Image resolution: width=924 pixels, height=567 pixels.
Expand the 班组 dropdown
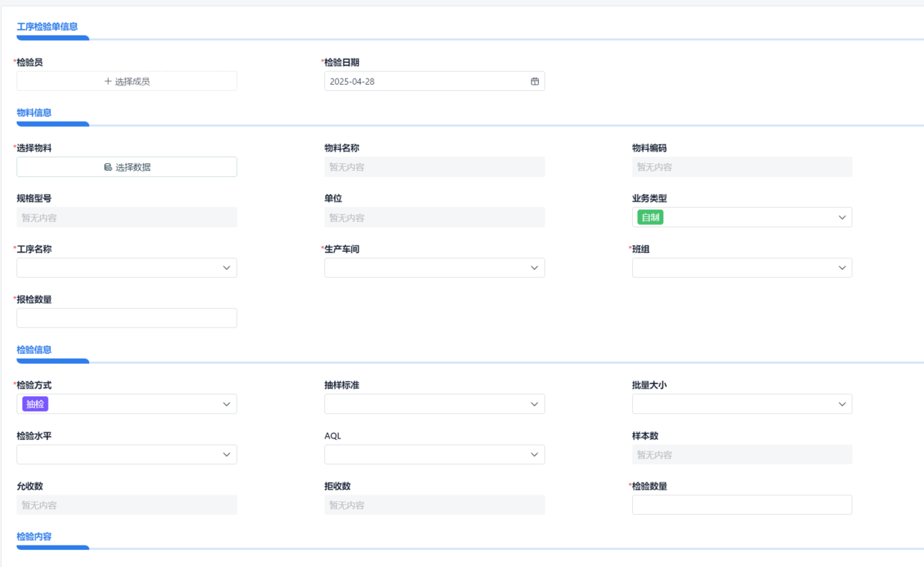point(842,268)
